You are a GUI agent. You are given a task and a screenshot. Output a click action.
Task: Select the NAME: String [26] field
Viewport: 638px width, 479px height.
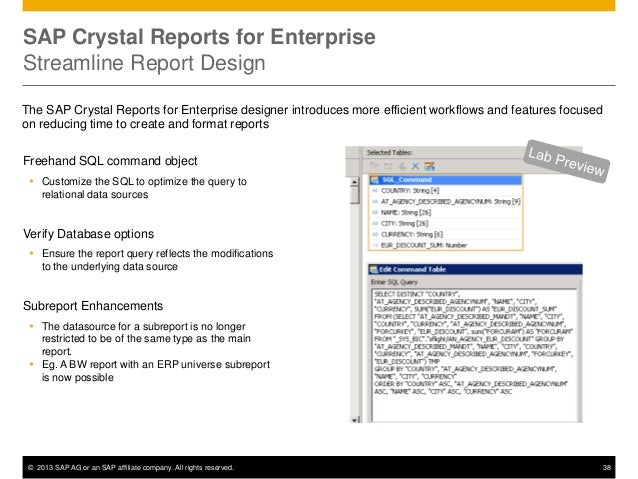click(x=446, y=212)
